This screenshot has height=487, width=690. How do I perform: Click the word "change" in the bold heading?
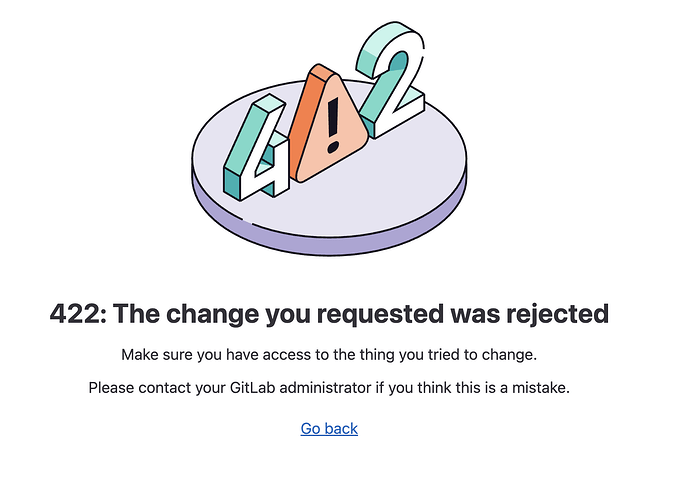pos(213,315)
